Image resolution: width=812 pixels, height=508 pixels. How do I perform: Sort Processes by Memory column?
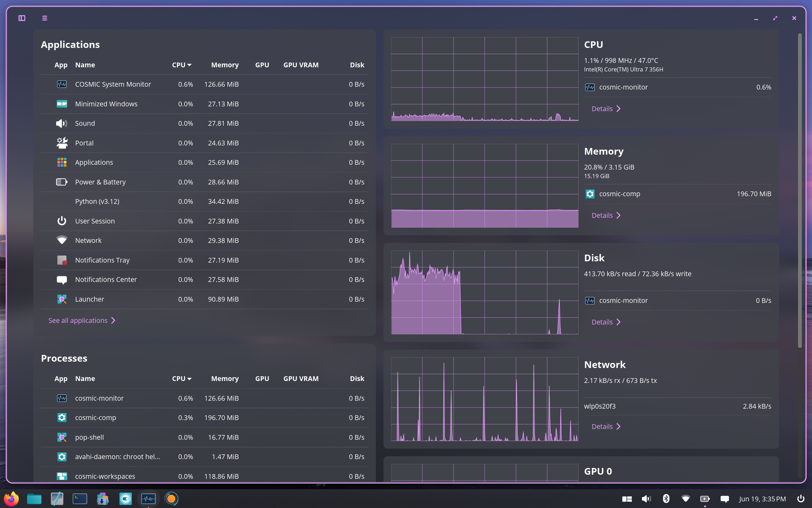225,379
